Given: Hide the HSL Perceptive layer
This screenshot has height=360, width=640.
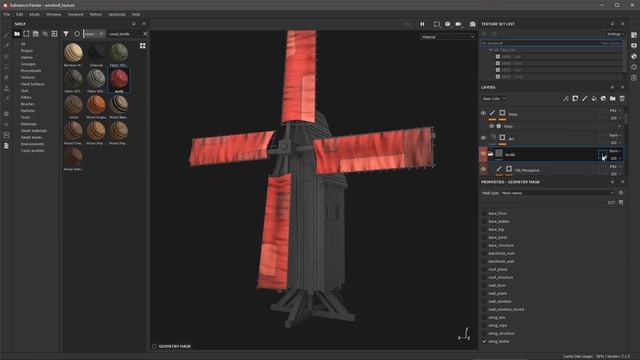Looking at the screenshot, I should pos(483,169).
